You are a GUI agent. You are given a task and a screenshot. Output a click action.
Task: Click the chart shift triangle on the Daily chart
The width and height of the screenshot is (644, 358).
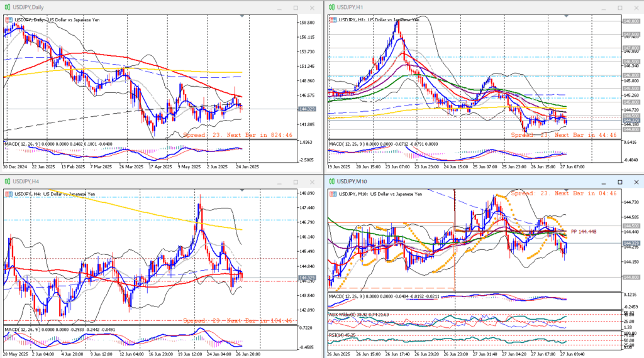242,16
